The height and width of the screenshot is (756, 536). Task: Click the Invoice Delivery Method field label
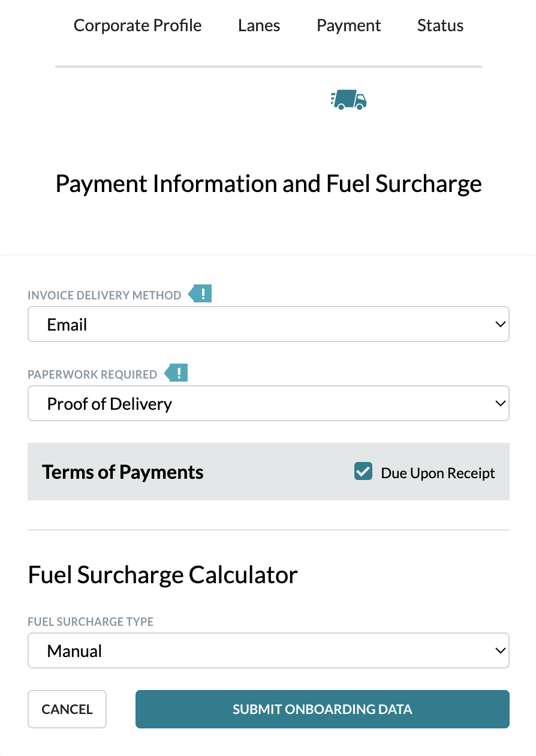[104, 295]
